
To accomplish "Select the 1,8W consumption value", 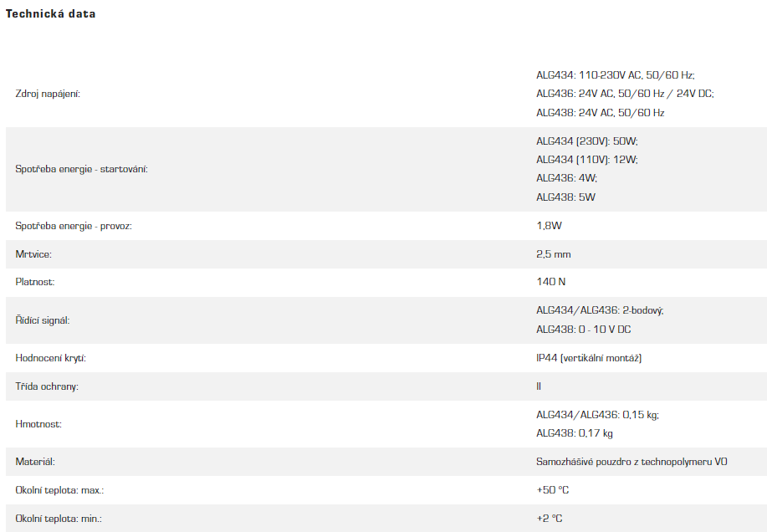I will (x=549, y=226).
